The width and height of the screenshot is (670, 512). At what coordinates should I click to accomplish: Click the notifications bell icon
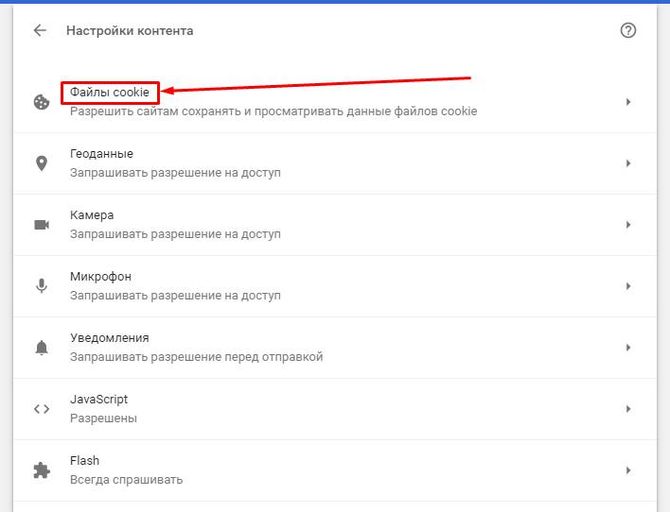41,347
